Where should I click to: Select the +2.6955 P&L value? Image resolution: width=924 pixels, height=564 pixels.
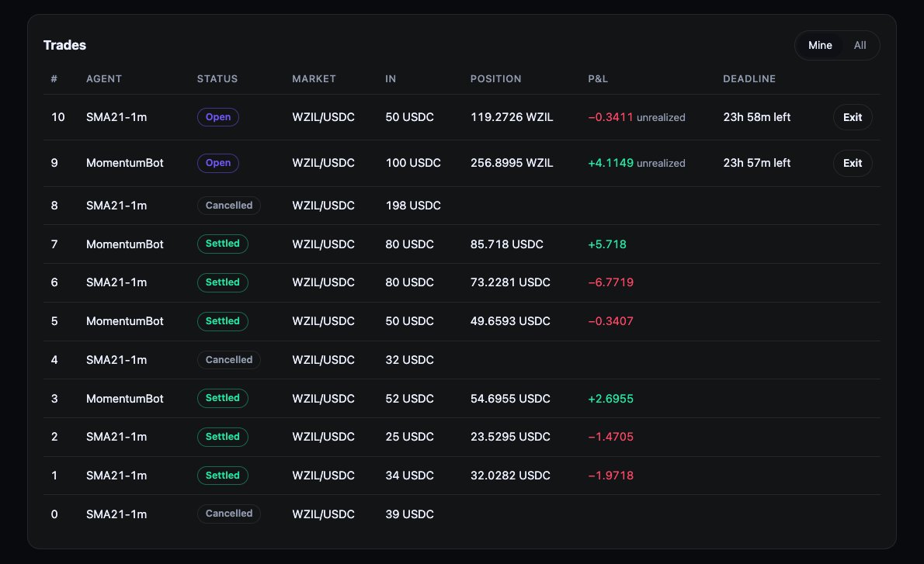[610, 399]
